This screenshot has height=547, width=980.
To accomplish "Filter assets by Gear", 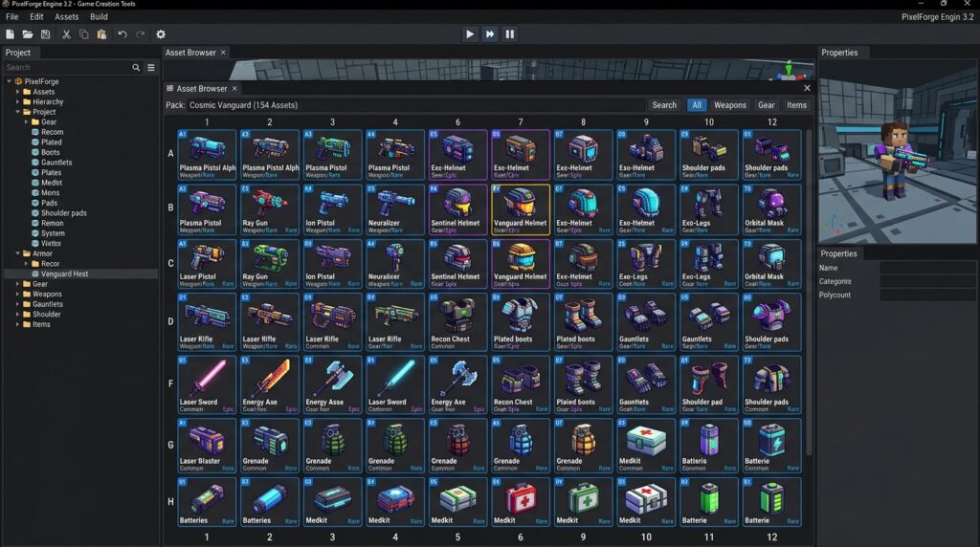I will click(767, 105).
